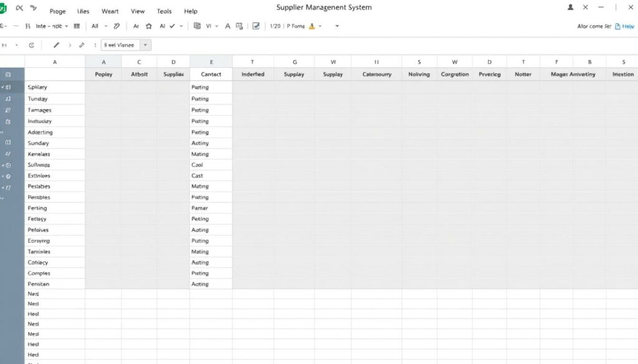This screenshot has height=364, width=638.
Task: Click the Ar toolbar icon
Action: (x=136, y=26)
